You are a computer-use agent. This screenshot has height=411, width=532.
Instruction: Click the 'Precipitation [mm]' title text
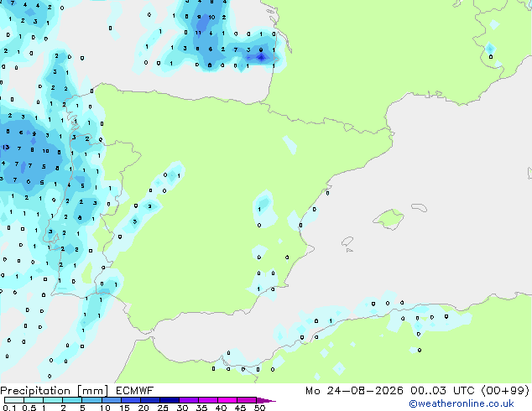pyautogui.click(x=55, y=391)
